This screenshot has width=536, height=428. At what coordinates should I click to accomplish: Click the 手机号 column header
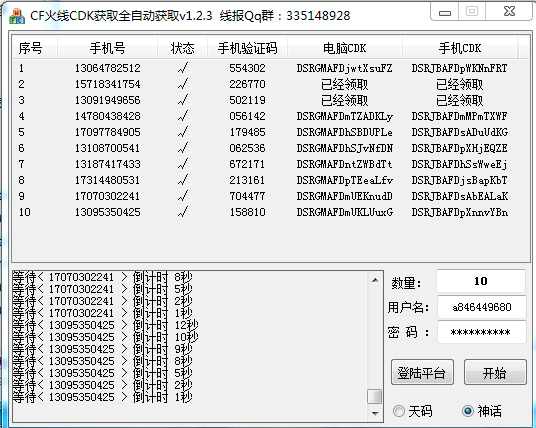point(108,48)
